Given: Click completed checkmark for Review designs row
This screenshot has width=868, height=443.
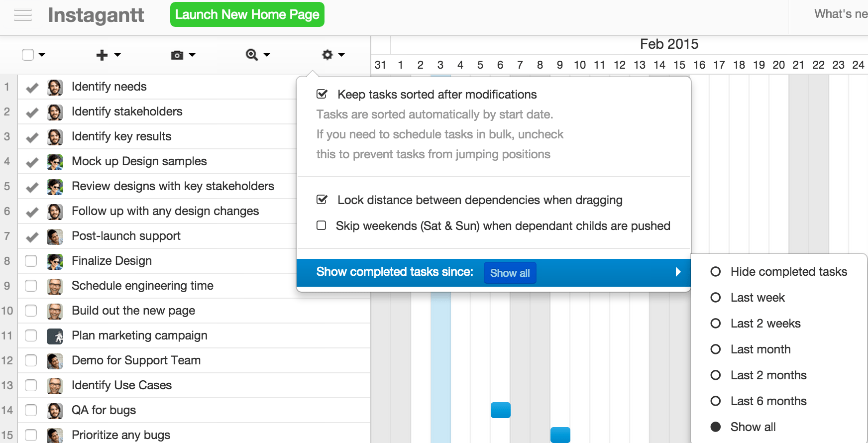Looking at the screenshot, I should pos(32,187).
